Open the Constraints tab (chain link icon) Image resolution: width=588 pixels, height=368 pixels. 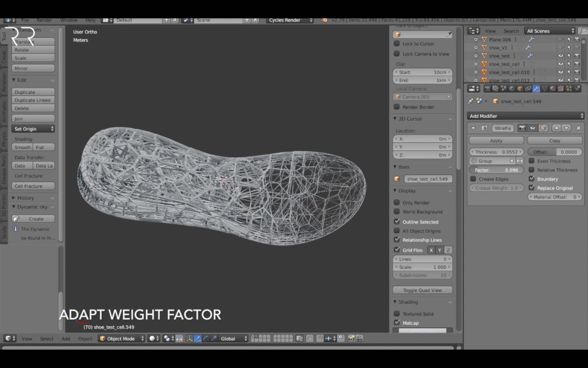[528, 89]
